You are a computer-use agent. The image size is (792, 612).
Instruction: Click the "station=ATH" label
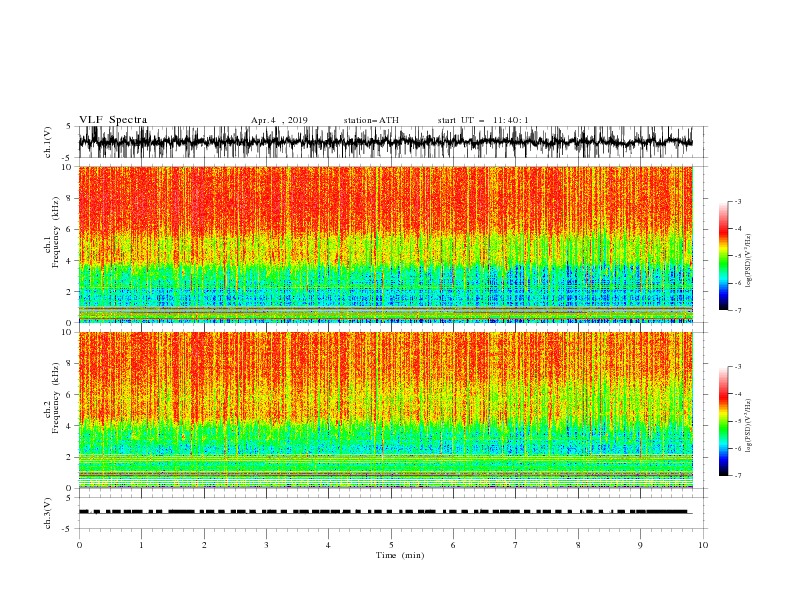pos(371,120)
